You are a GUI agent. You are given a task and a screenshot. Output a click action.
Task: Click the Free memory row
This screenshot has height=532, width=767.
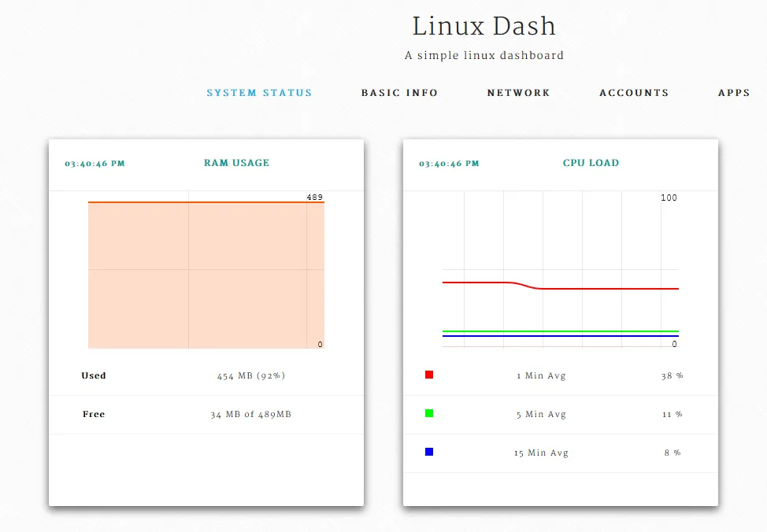pos(205,414)
